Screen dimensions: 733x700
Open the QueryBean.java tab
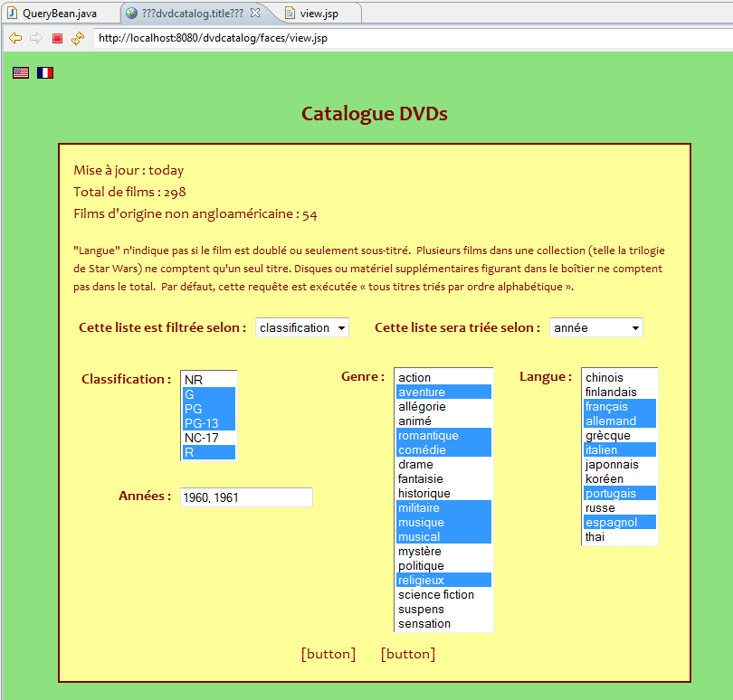pyautogui.click(x=61, y=13)
